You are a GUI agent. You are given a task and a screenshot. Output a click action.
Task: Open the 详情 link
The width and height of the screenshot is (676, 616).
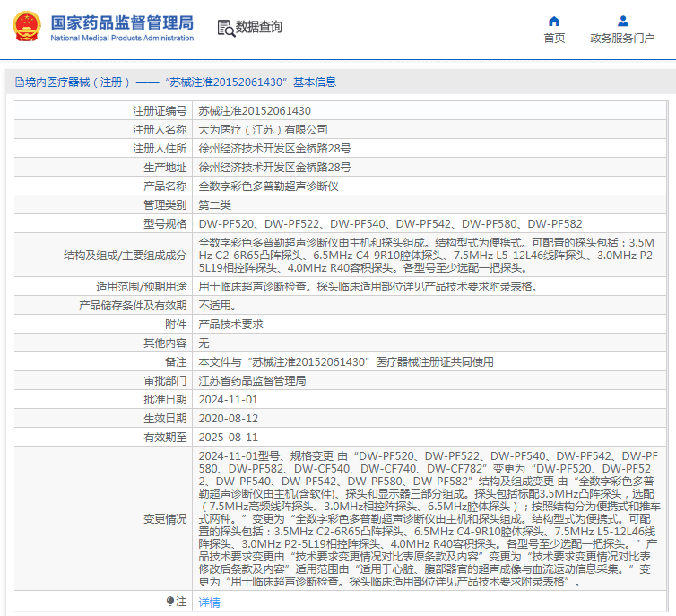point(209,603)
